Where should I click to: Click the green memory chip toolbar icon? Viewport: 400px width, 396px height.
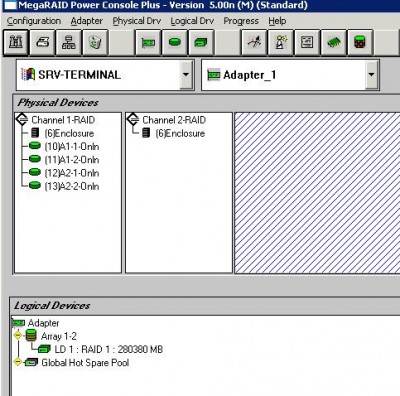click(x=333, y=42)
